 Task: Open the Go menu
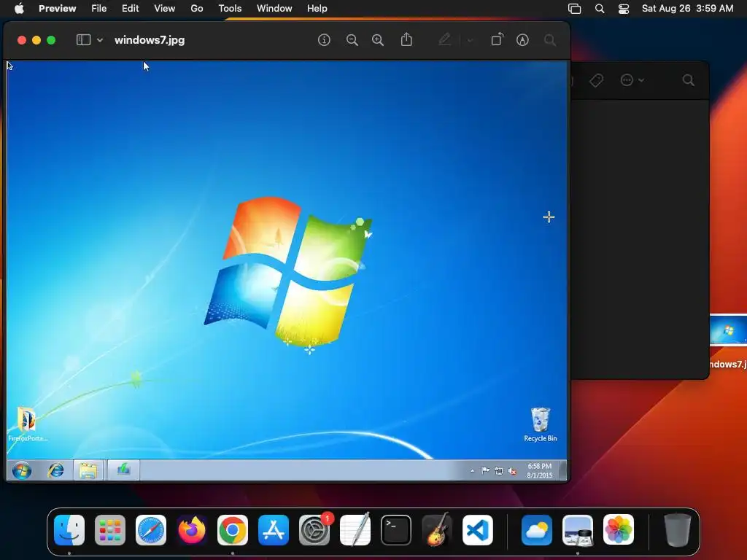pyautogui.click(x=197, y=9)
